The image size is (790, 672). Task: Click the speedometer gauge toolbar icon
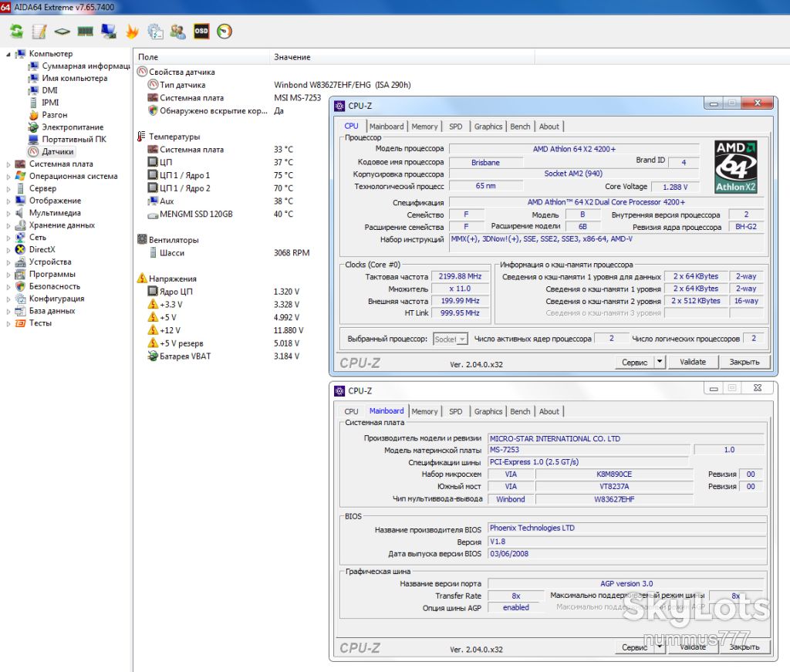(x=225, y=31)
